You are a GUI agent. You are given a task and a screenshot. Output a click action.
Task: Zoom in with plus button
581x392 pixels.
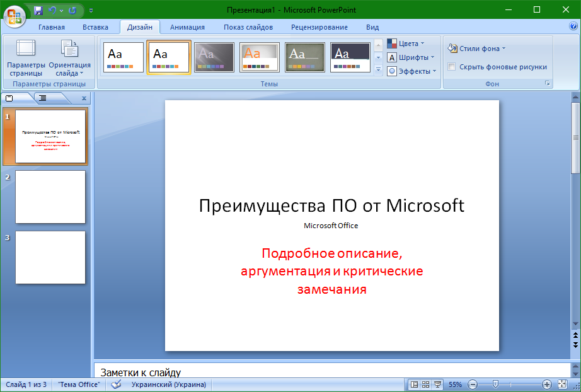point(546,384)
